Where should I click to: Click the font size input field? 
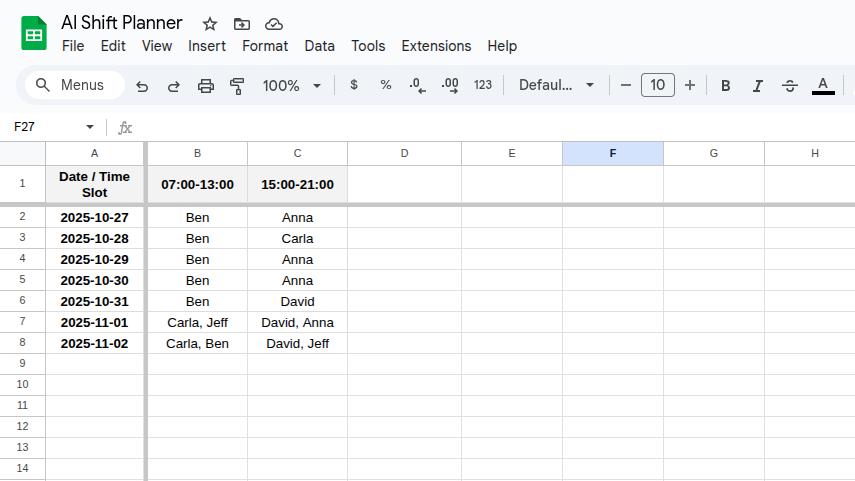[657, 86]
